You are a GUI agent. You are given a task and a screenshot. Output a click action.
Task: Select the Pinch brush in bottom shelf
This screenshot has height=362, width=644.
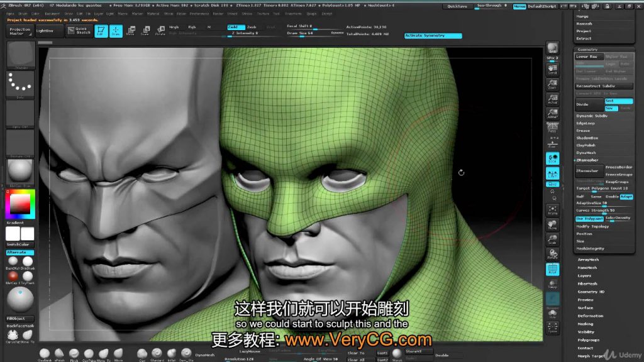click(74, 354)
